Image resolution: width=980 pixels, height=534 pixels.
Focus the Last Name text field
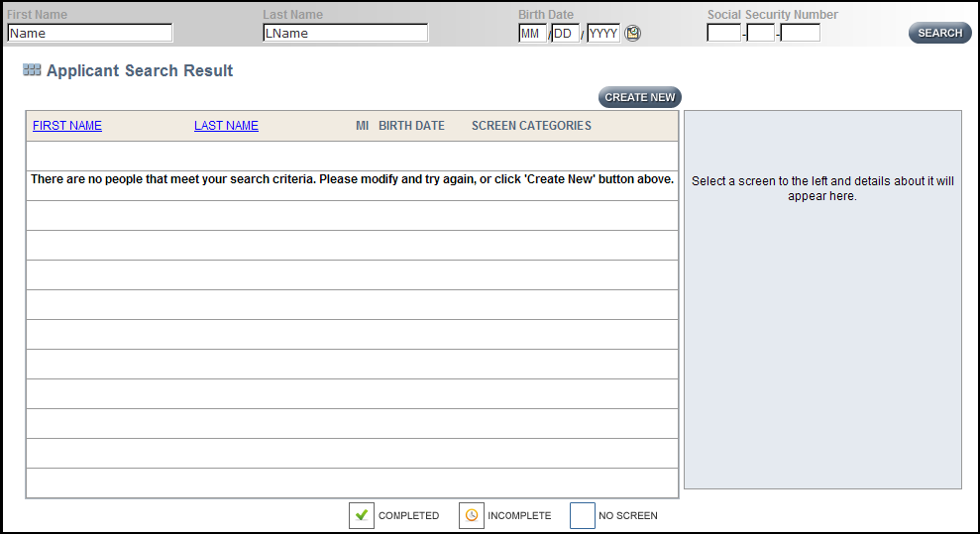346,33
